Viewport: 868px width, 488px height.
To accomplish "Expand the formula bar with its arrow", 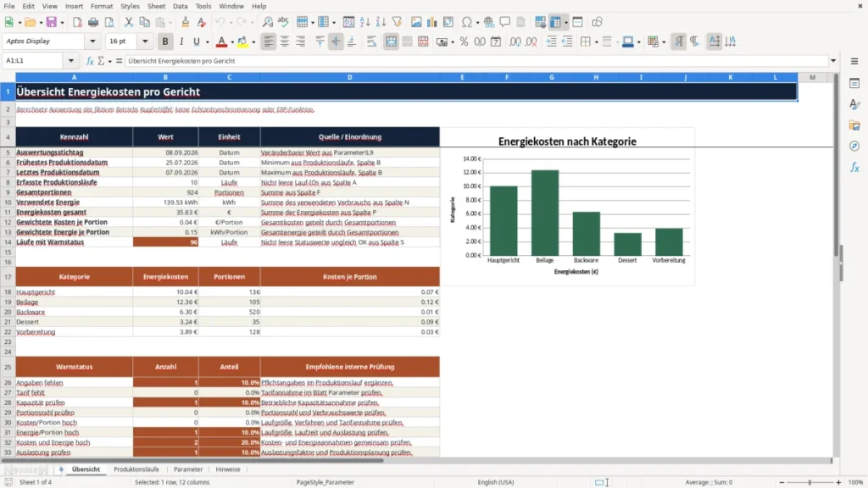I will 833,61.
